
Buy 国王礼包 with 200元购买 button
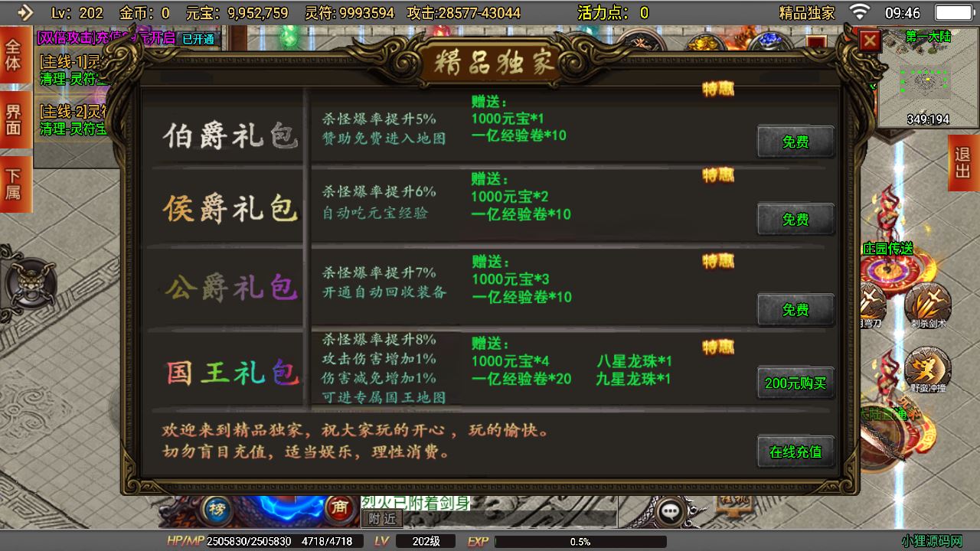pyautogui.click(x=795, y=383)
